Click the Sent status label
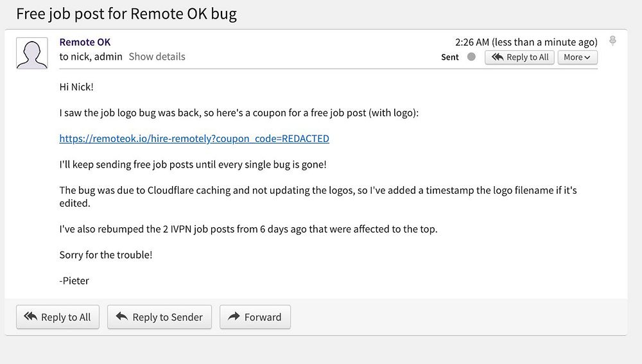 tap(450, 57)
